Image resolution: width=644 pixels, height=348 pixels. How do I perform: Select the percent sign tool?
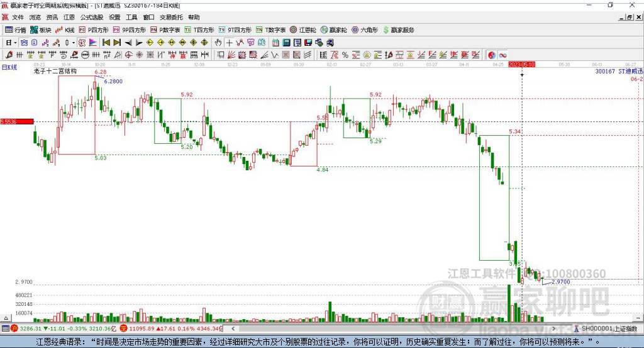(345, 55)
